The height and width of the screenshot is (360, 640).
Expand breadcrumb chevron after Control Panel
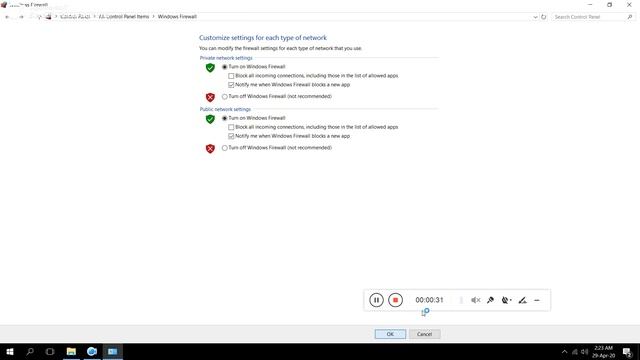[95, 17]
